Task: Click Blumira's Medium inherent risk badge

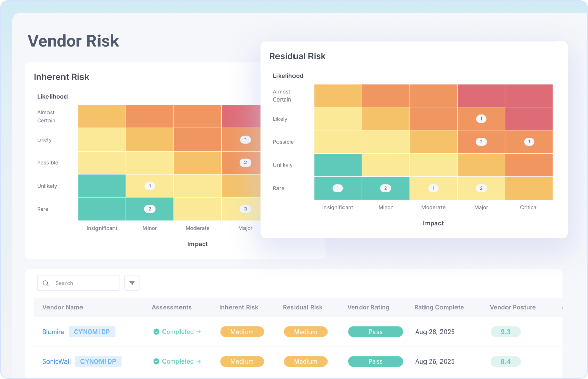Action: tap(242, 332)
